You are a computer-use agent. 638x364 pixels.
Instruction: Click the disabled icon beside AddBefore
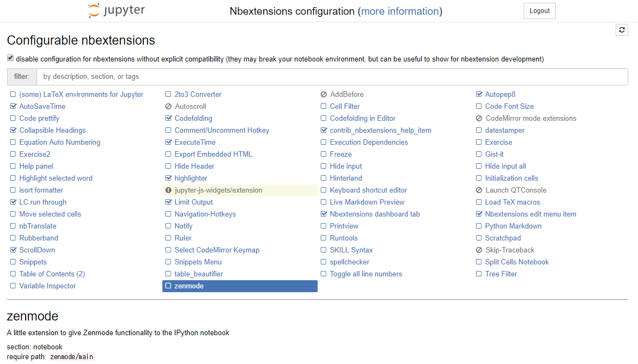(x=324, y=94)
